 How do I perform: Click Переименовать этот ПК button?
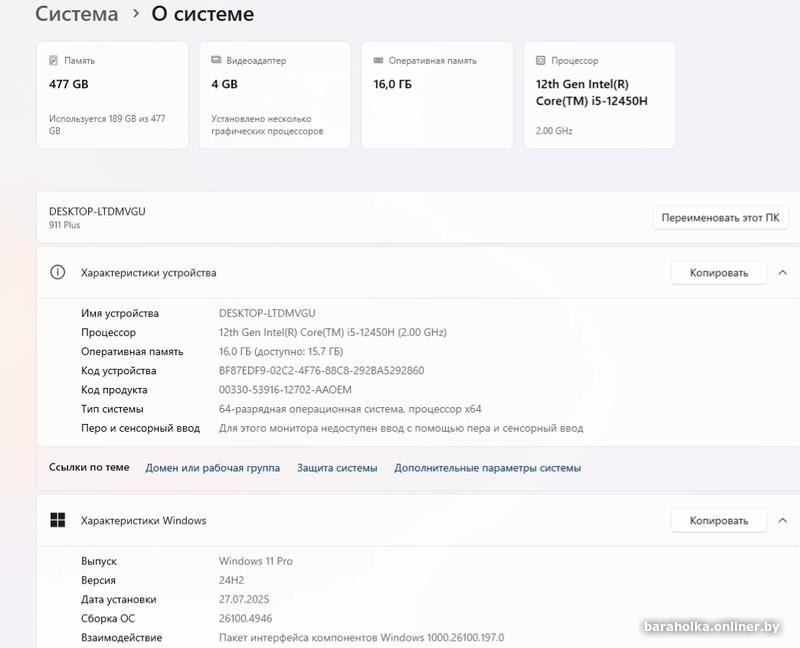720,218
